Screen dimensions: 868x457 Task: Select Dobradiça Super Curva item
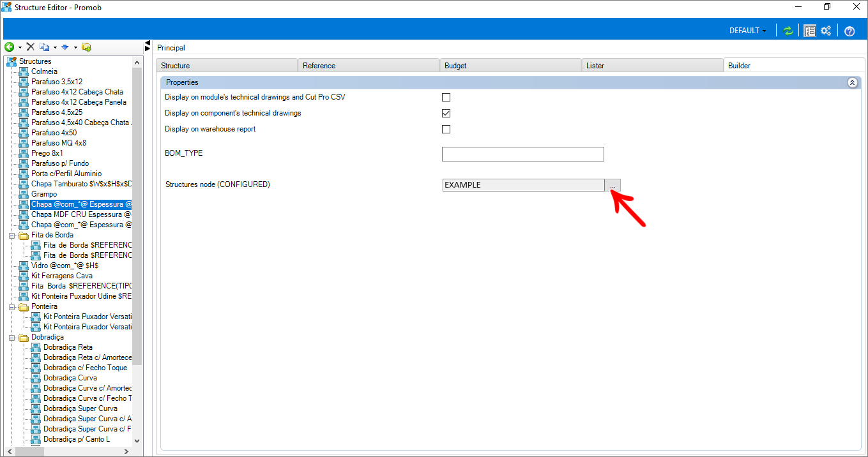(x=80, y=408)
